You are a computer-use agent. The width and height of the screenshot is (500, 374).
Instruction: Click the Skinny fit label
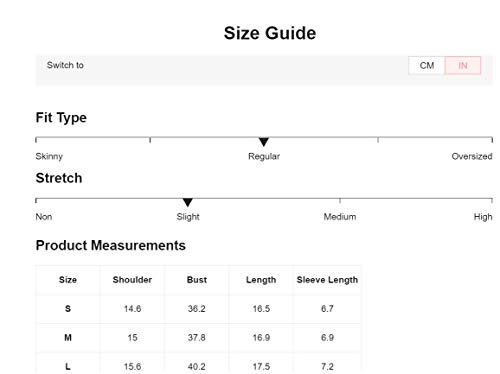coord(49,156)
